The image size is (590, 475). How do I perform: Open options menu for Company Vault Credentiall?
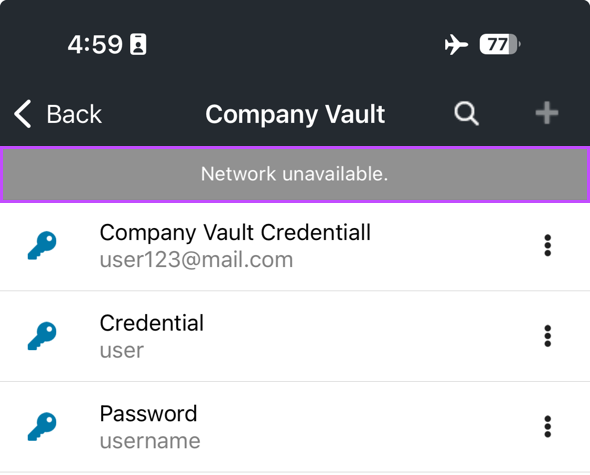(x=547, y=245)
